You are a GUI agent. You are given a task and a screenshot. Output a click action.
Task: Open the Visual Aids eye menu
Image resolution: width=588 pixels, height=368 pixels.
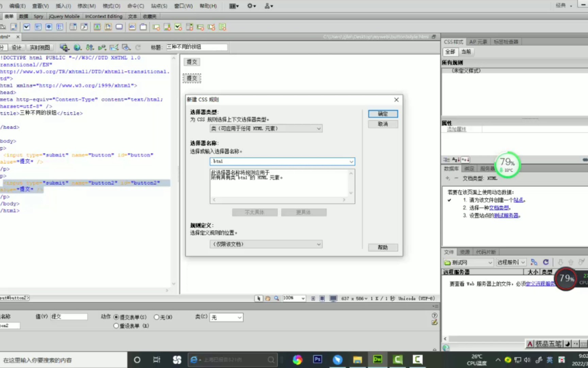[x=126, y=47]
